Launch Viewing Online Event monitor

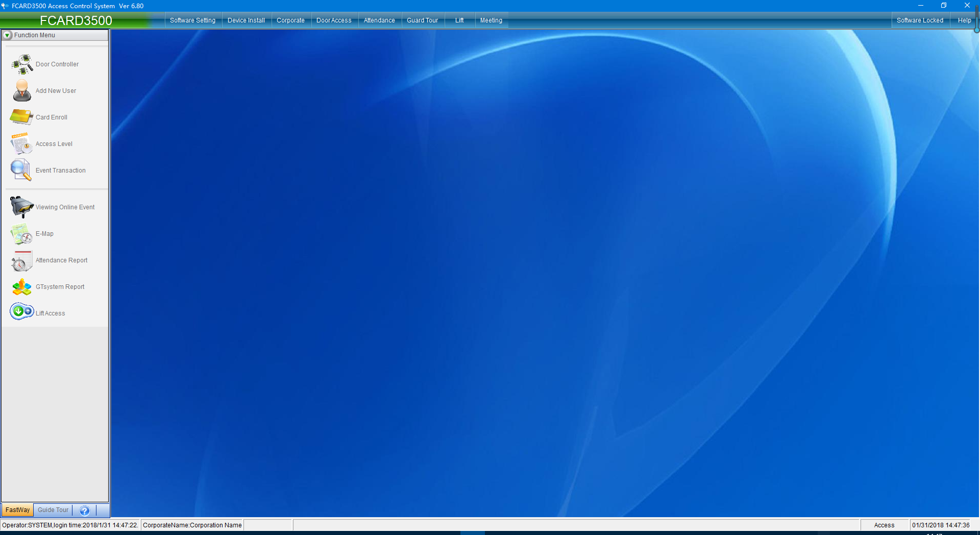click(21, 207)
